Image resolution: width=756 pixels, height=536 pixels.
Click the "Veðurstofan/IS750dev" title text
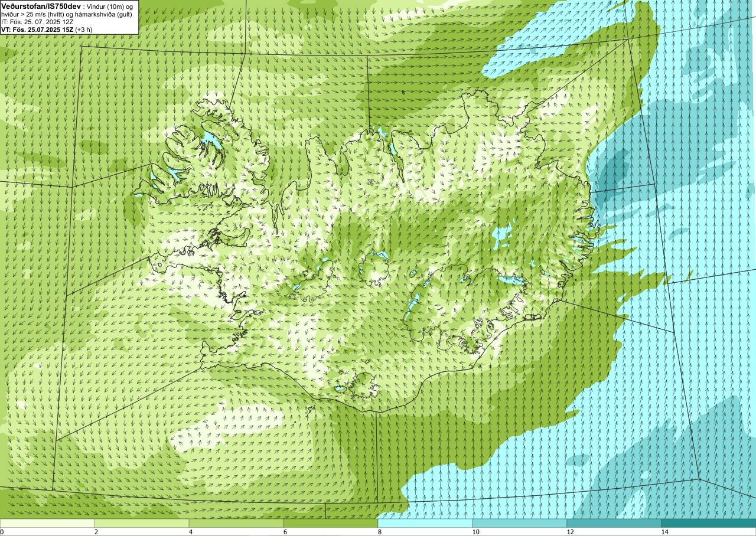click(41, 5)
